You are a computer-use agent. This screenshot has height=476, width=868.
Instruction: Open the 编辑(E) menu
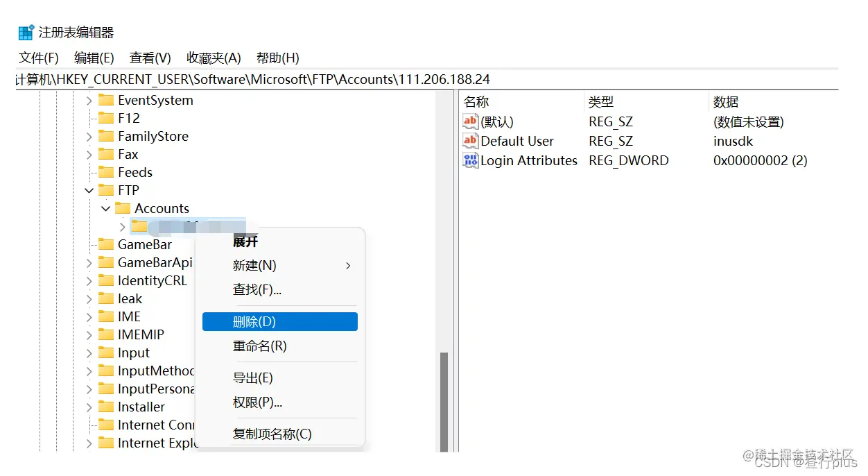(94, 58)
